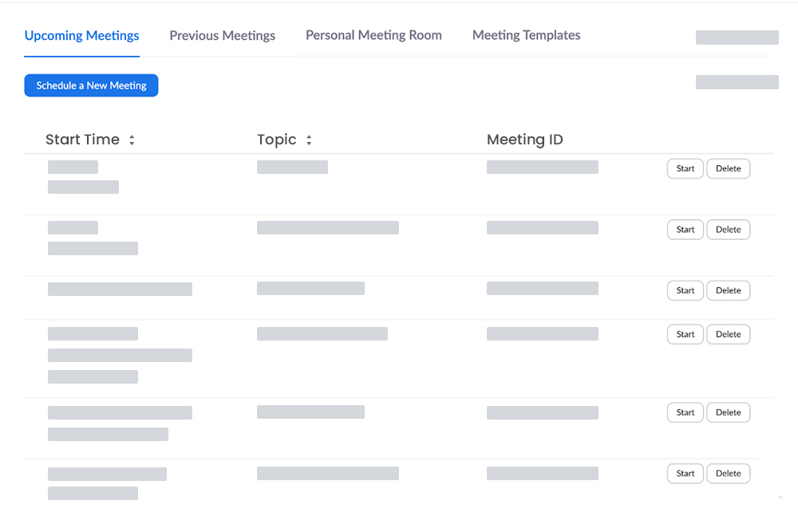This screenshot has height=532, width=798.
Task: Delete the fifth meeting in the list
Action: pyautogui.click(x=728, y=412)
